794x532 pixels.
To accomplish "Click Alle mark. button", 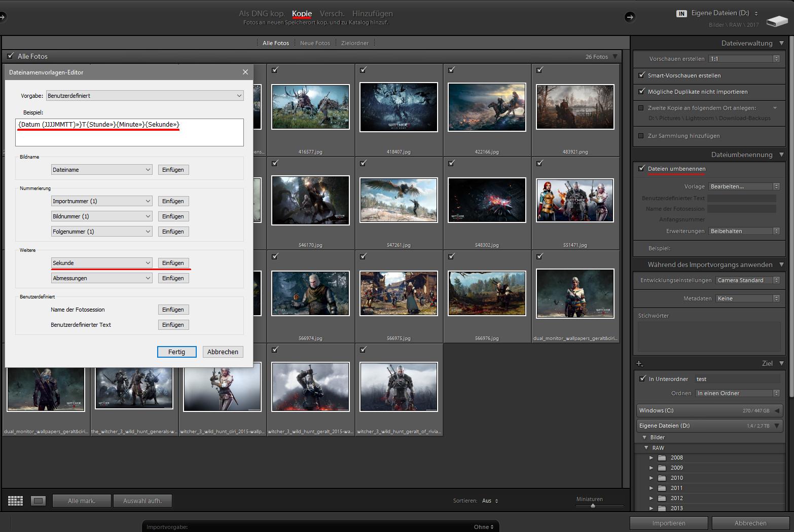I will (82, 501).
